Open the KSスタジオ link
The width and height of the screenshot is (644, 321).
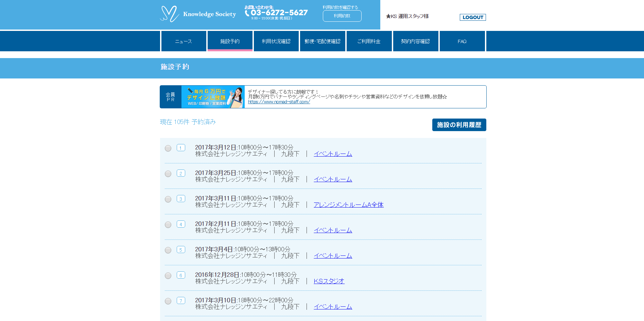[x=329, y=281]
